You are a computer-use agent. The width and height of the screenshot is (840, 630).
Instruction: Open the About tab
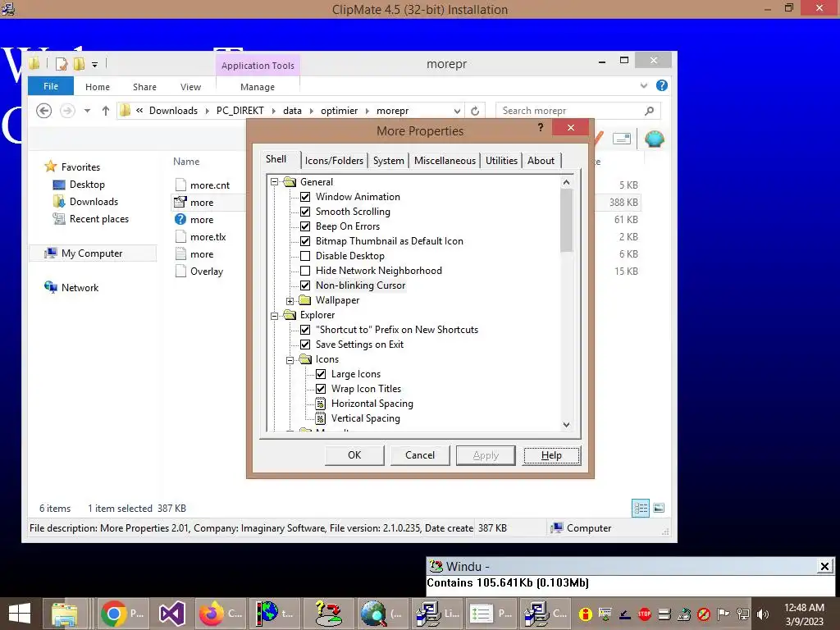pyautogui.click(x=541, y=161)
